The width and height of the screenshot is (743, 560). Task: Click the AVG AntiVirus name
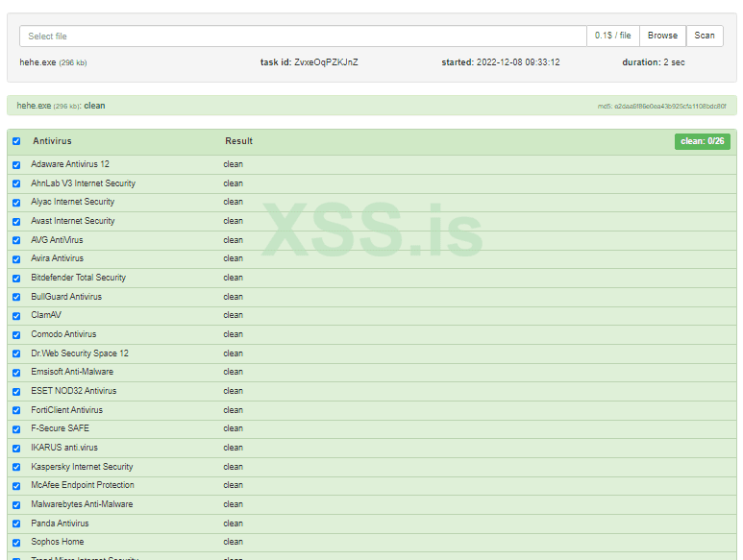click(x=57, y=240)
